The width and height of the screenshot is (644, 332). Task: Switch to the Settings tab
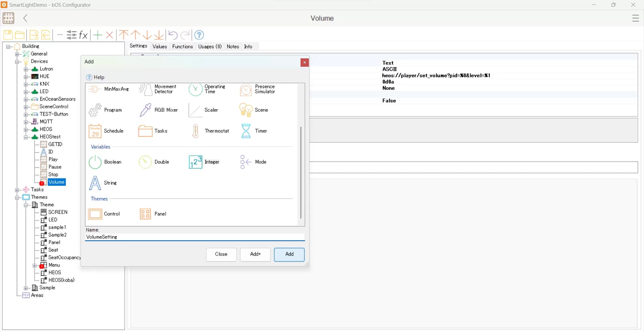point(138,46)
